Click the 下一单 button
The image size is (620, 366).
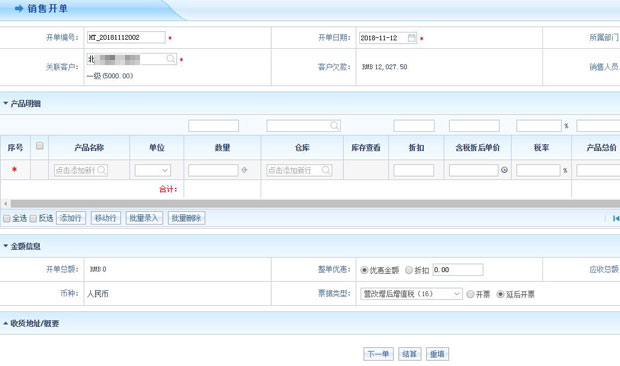[378, 354]
